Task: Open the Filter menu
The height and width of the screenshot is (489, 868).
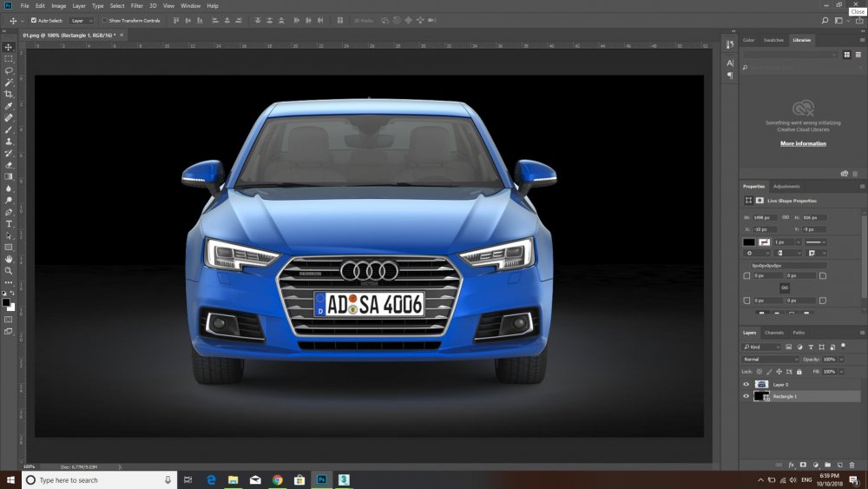Action: click(x=137, y=6)
